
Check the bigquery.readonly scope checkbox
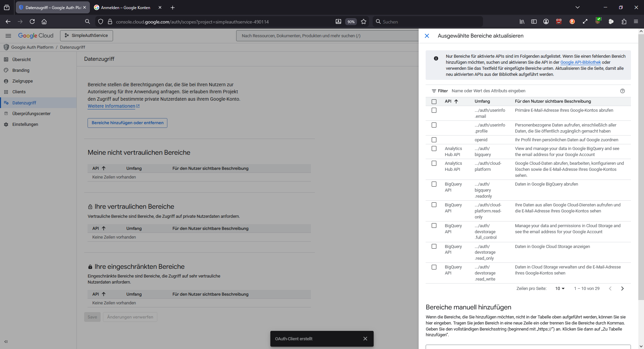tap(434, 184)
